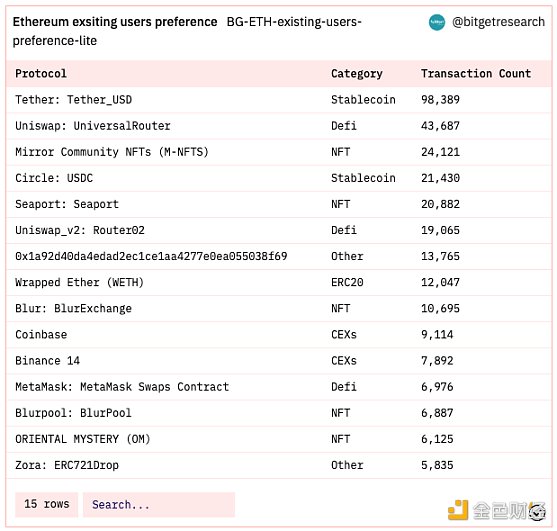The height and width of the screenshot is (531, 557).
Task: Click the 43,687 transaction count value
Action: click(440, 126)
